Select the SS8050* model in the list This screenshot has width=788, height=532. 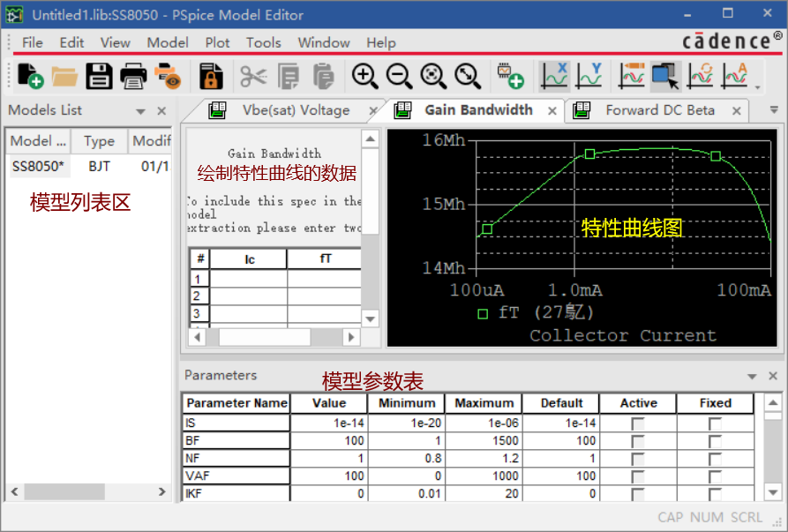point(38,166)
